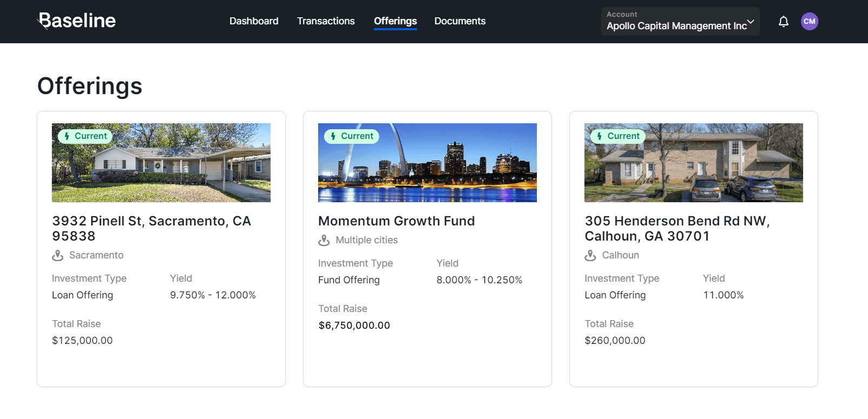
Task: Click the Baseline logo
Action: (77, 21)
